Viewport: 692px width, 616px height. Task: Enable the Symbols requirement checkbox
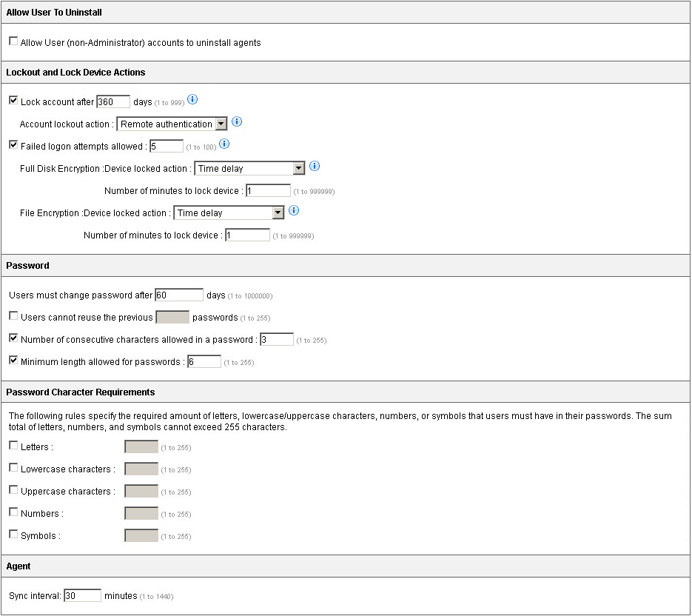click(x=13, y=534)
